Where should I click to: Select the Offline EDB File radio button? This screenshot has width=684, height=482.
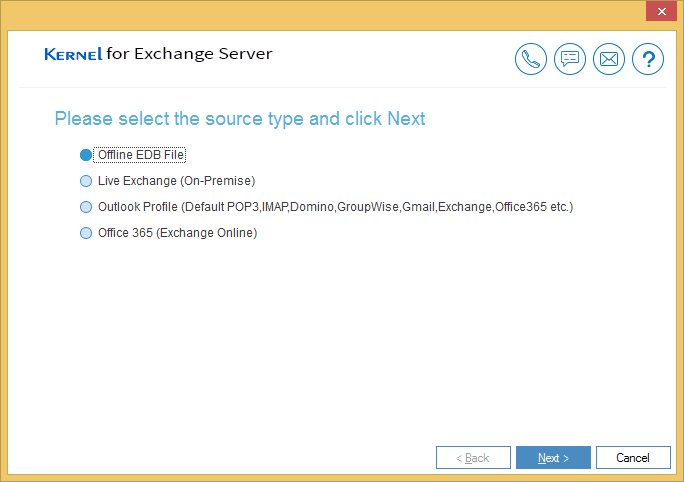[86, 155]
